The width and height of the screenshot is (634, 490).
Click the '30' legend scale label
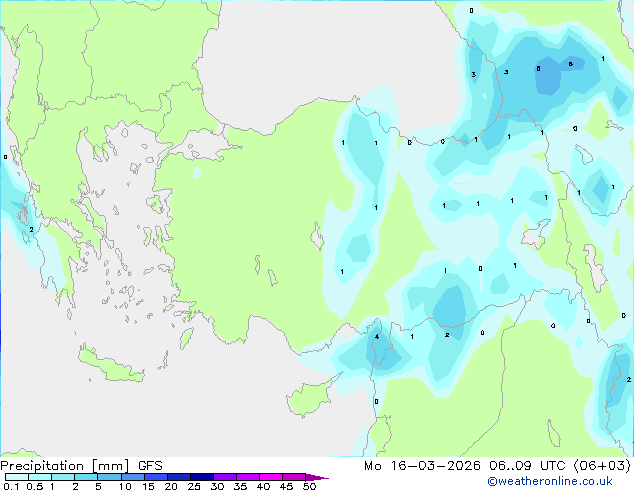coord(217,486)
